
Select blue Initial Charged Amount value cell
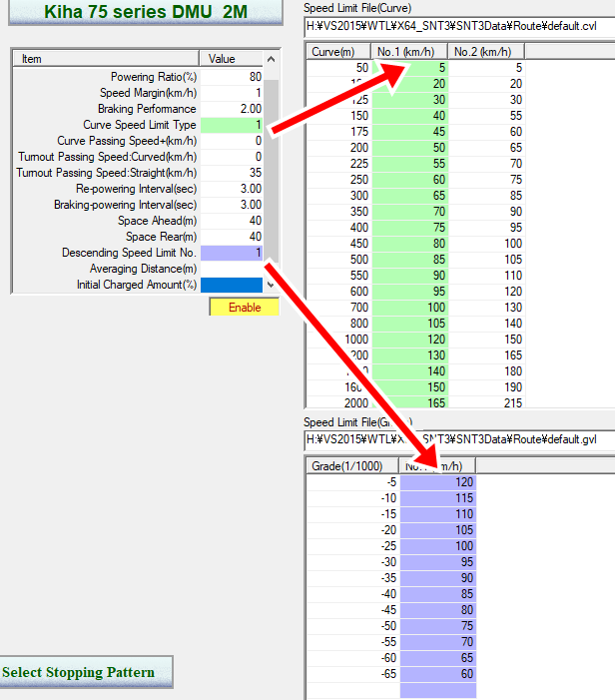(x=232, y=285)
